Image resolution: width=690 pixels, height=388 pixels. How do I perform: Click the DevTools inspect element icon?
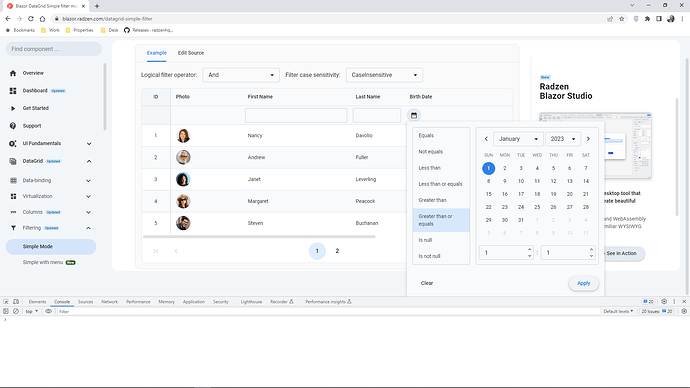tap(6, 302)
